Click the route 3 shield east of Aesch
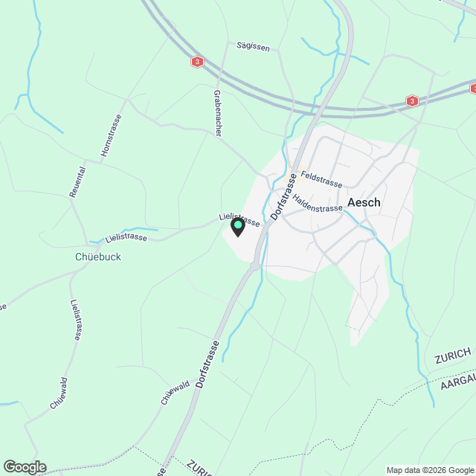 tap(412, 101)
